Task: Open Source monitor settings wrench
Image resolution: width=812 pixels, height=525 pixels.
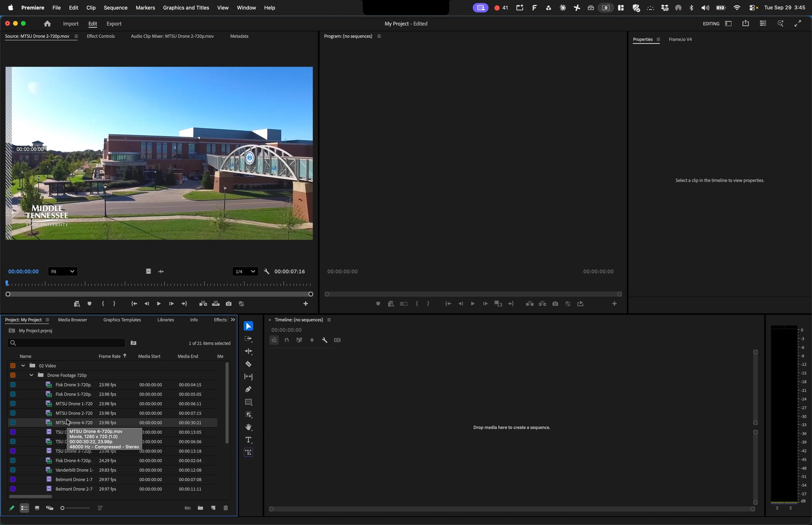Action: click(266, 272)
